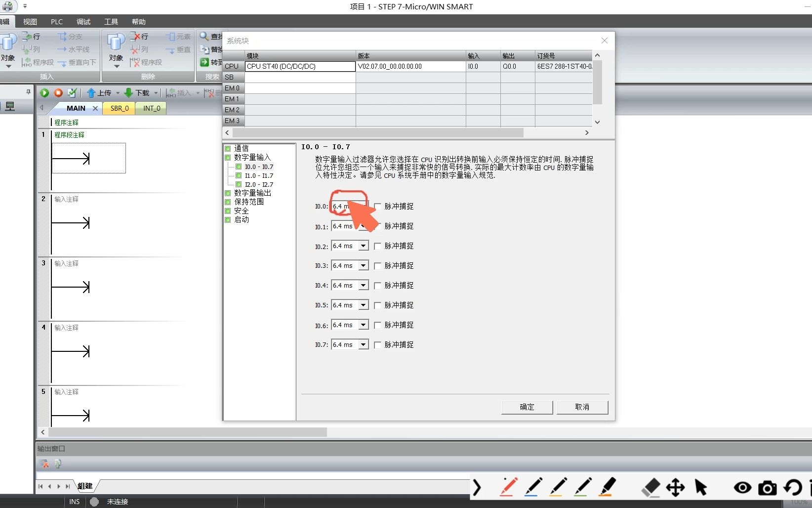Image resolution: width=812 pixels, height=508 pixels.
Task: Click the Compile checkmark icon
Action: pyautogui.click(x=72, y=93)
